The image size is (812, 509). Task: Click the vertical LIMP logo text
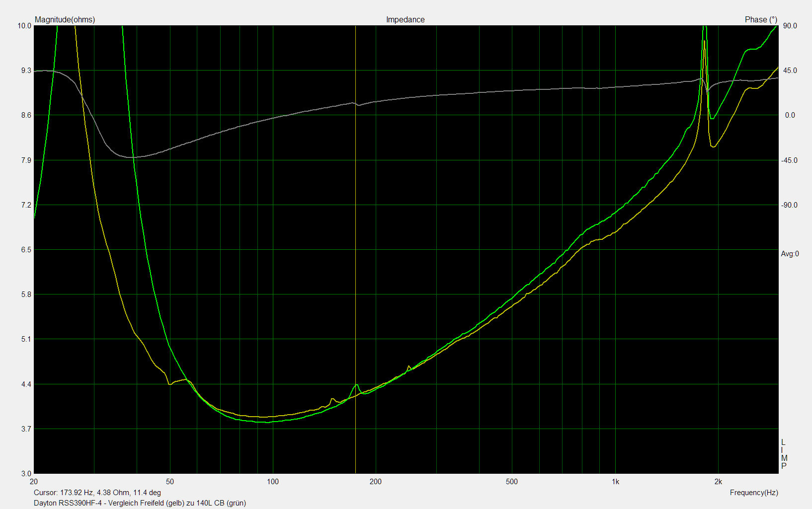tap(784, 454)
